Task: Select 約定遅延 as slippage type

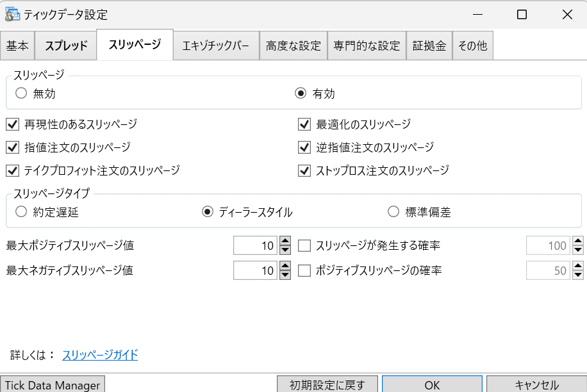Action: click(x=20, y=212)
